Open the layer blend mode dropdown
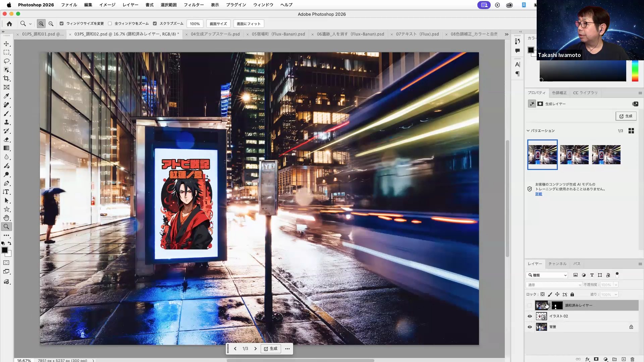This screenshot has height=362, width=644. coord(553,285)
